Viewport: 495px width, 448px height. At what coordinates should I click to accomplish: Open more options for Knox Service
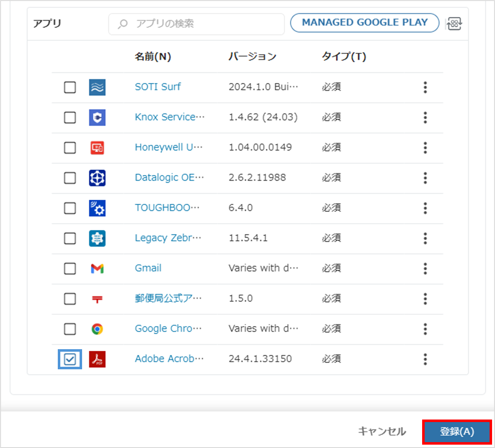[x=425, y=118]
